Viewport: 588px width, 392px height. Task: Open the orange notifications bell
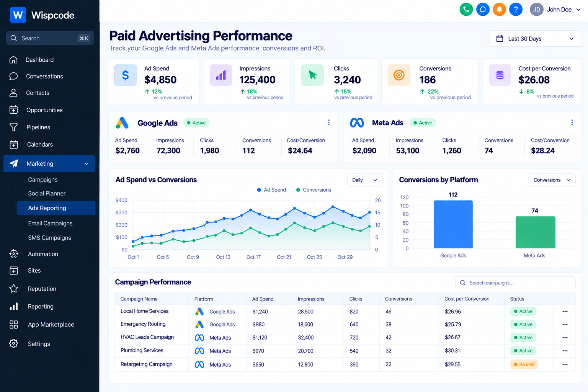point(499,10)
